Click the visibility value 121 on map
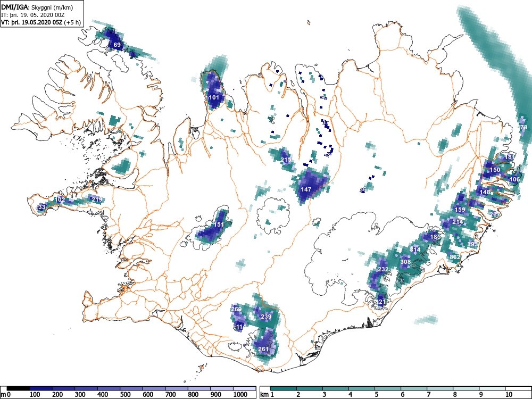The image size is (532, 399). point(381,302)
